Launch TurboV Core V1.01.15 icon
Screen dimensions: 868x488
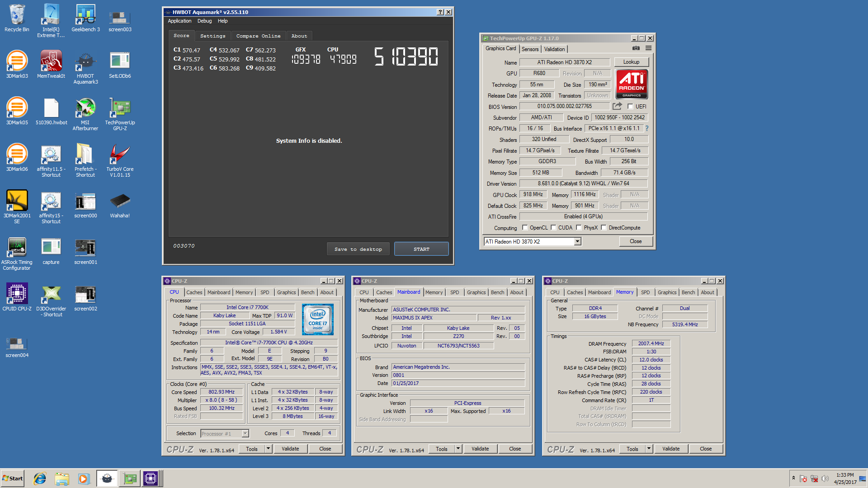[x=120, y=160]
